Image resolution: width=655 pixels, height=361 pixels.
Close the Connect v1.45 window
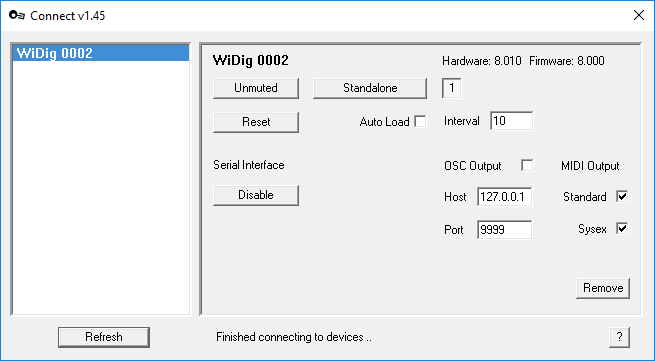[x=638, y=15]
